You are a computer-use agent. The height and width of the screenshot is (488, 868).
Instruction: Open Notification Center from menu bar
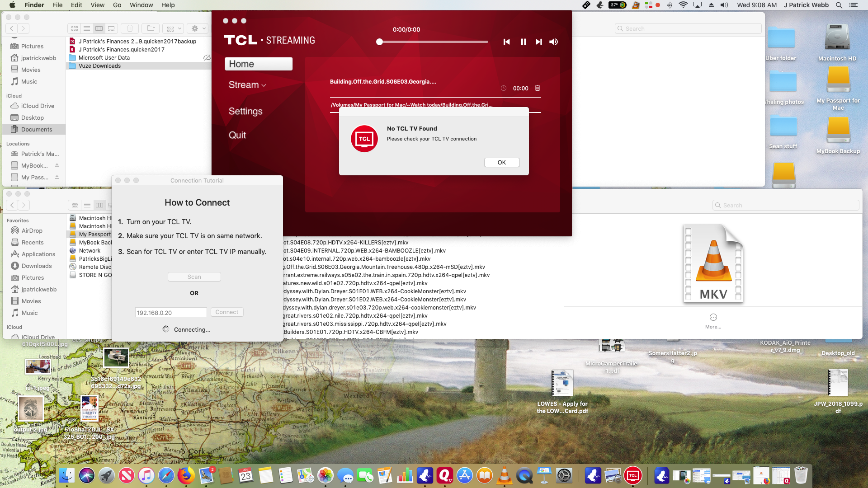pos(854,5)
